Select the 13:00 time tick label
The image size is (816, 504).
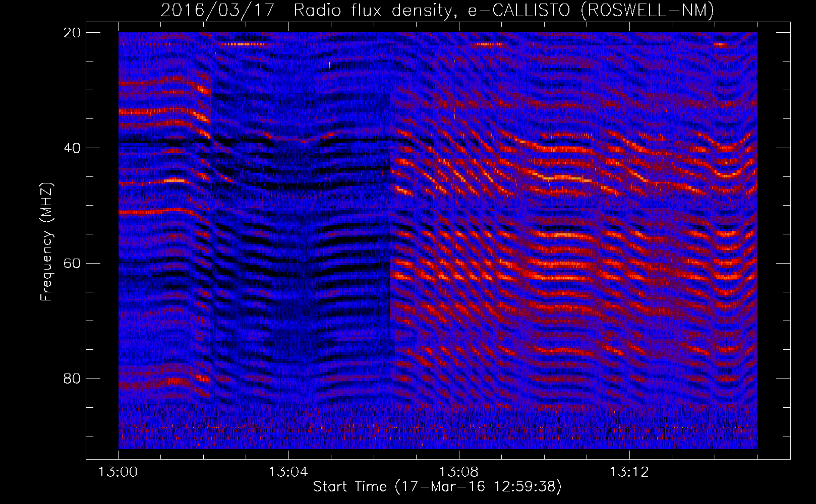click(x=118, y=472)
